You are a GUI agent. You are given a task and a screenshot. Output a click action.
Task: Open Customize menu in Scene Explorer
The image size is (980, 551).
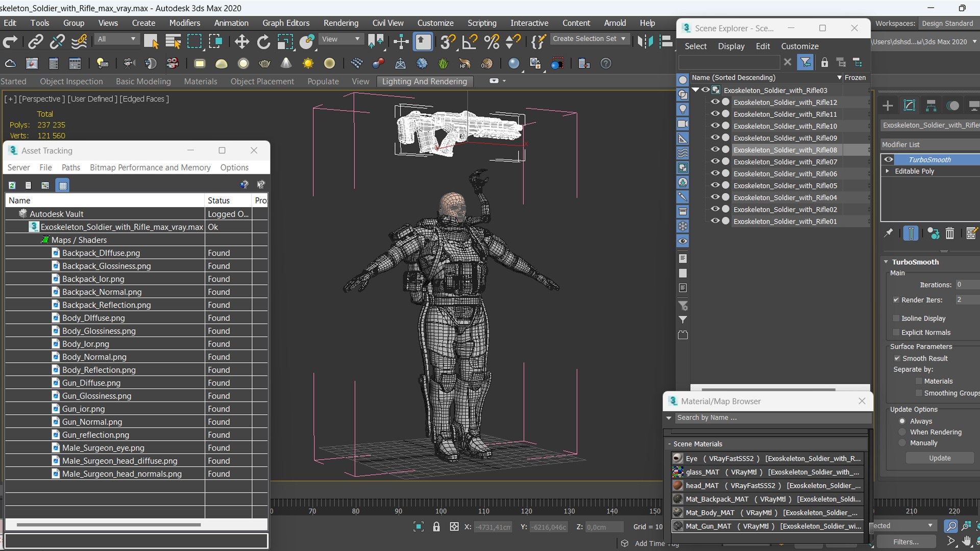click(x=799, y=46)
